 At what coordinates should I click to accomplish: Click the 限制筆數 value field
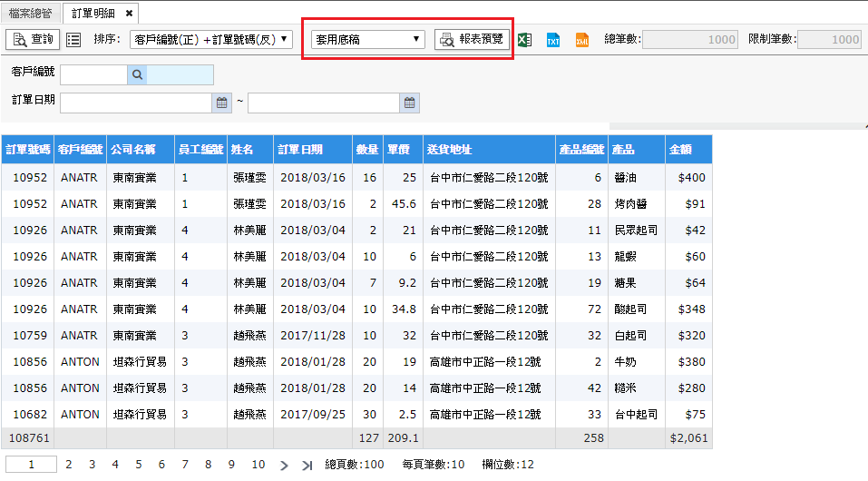click(x=829, y=39)
